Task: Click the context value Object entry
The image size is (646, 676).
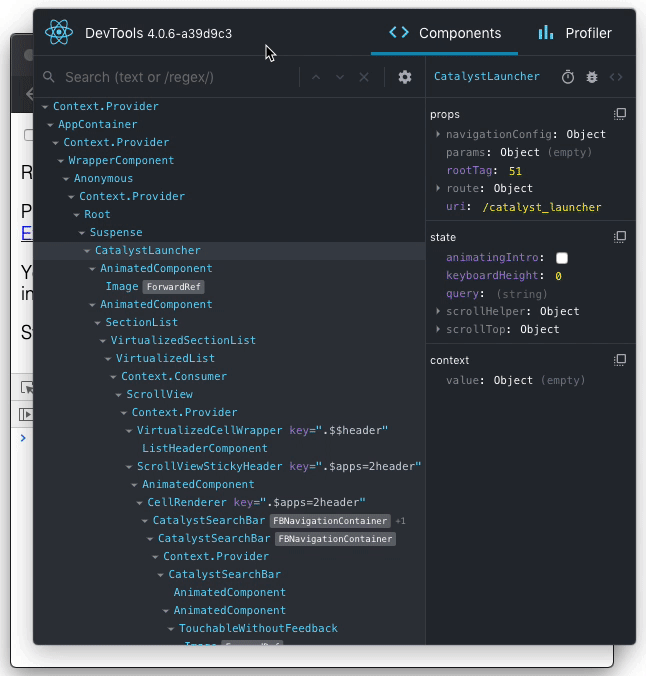Action: [x=513, y=380]
